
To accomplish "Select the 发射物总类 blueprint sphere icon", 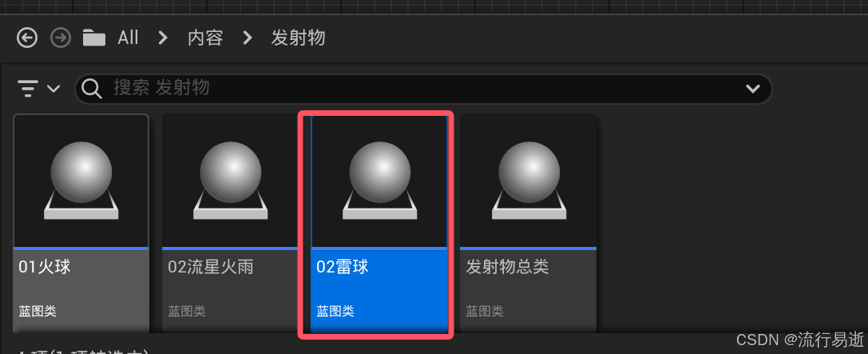I will 529,181.
